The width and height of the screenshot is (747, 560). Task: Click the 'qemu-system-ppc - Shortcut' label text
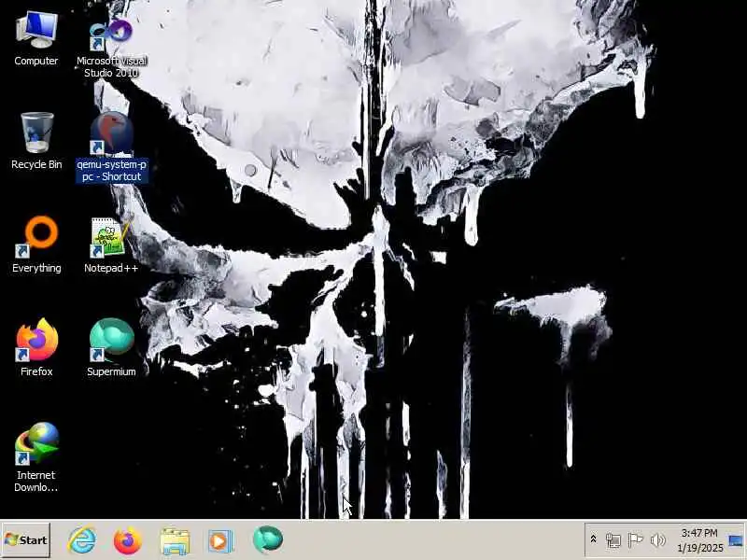point(111,171)
